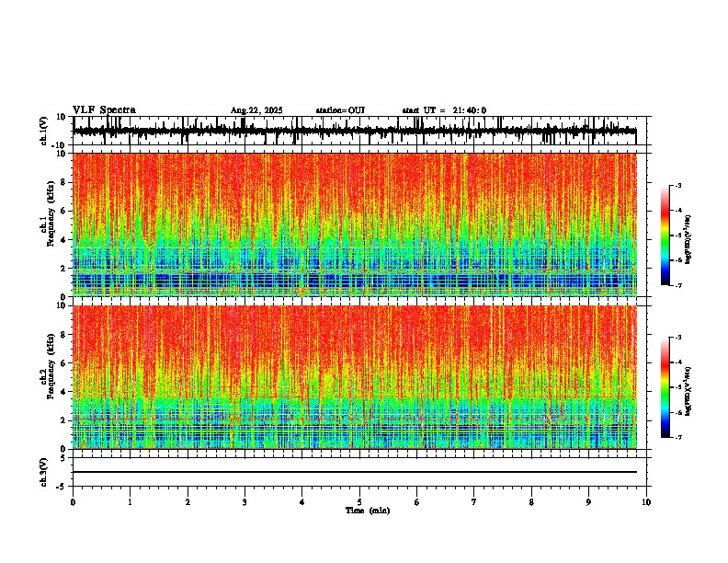Viewport: 728px width, 563px height.
Task: Click the time axis tick label "1"
Action: click(x=130, y=502)
